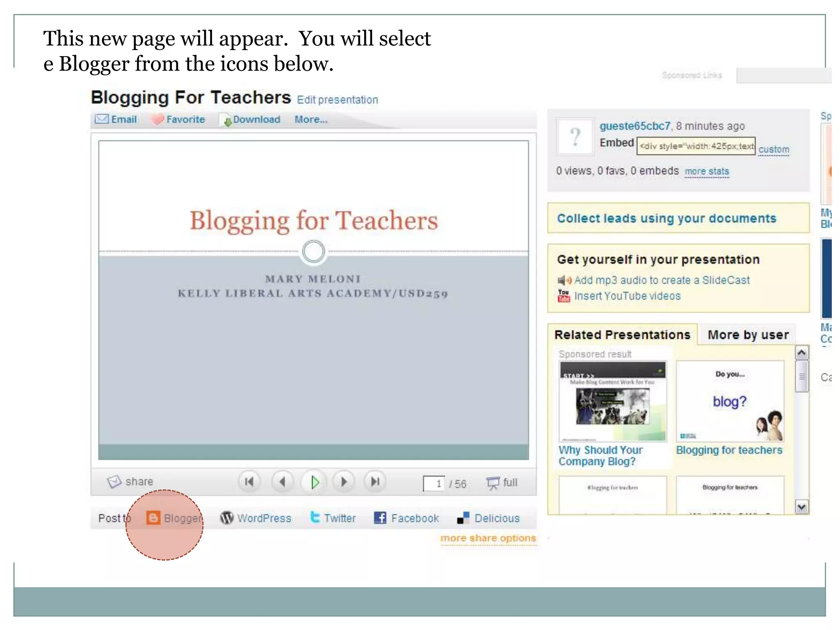Skip to the last slide
This screenshot has height=630, width=840.
point(375,482)
